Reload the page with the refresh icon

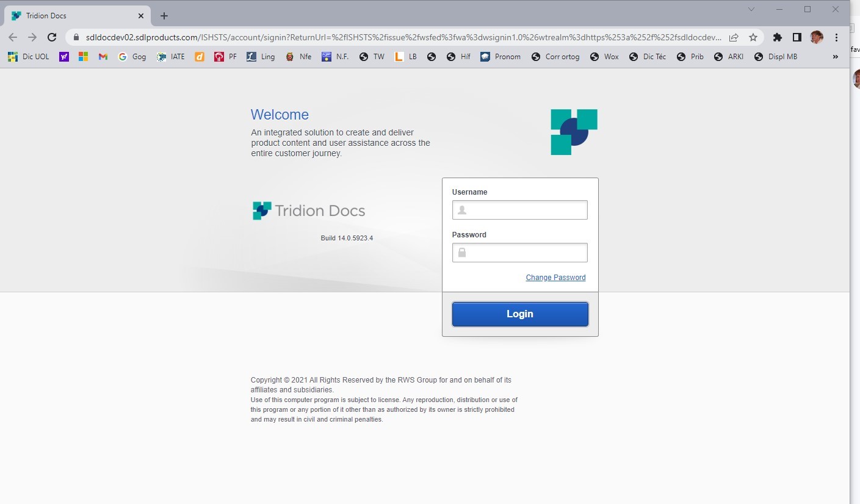tap(52, 37)
